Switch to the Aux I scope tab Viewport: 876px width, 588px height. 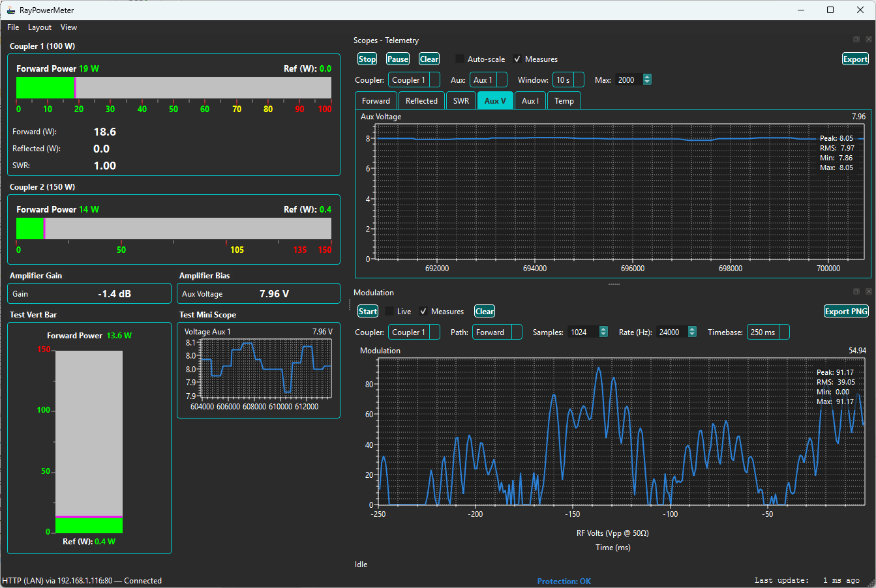[530, 100]
